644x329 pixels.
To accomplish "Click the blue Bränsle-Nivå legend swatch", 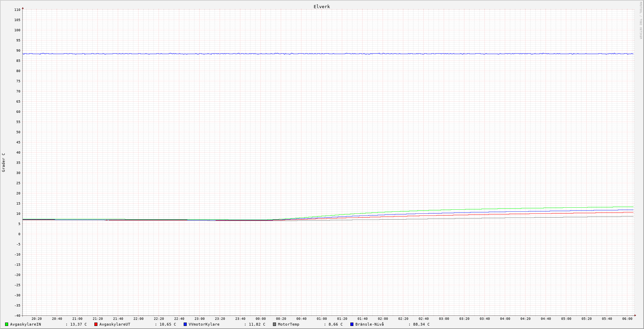I will (x=352, y=324).
